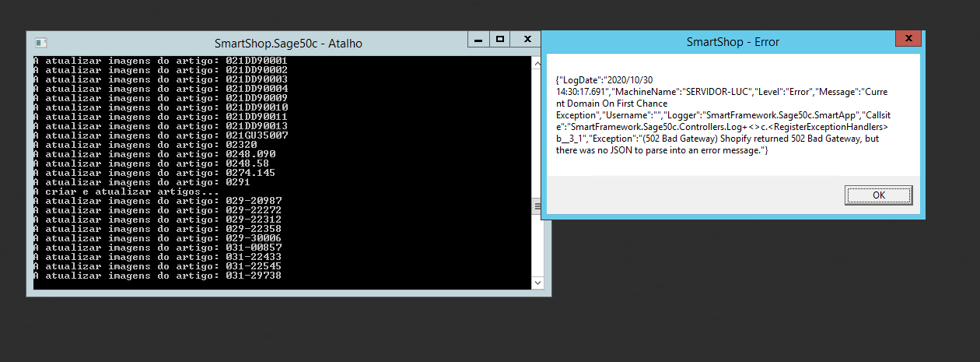Minimize the SmartShop.Sage50c console window

pyautogui.click(x=478, y=39)
